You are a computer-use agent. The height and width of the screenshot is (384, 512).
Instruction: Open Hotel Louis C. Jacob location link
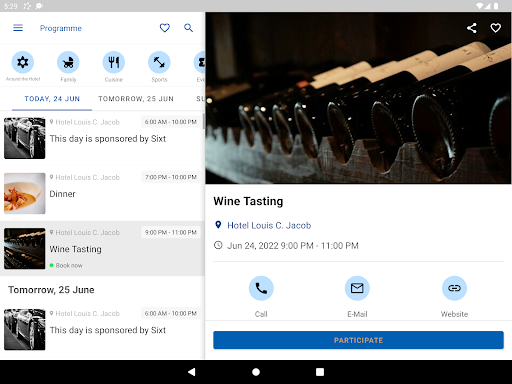269,225
